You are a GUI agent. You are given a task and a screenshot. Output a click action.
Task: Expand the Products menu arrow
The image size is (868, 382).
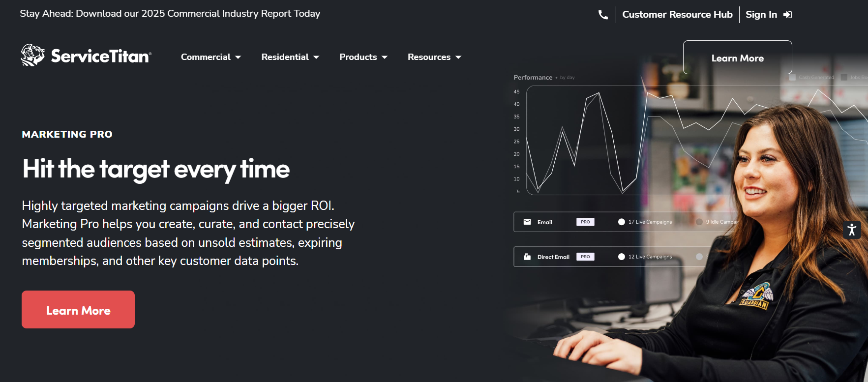[x=385, y=58]
